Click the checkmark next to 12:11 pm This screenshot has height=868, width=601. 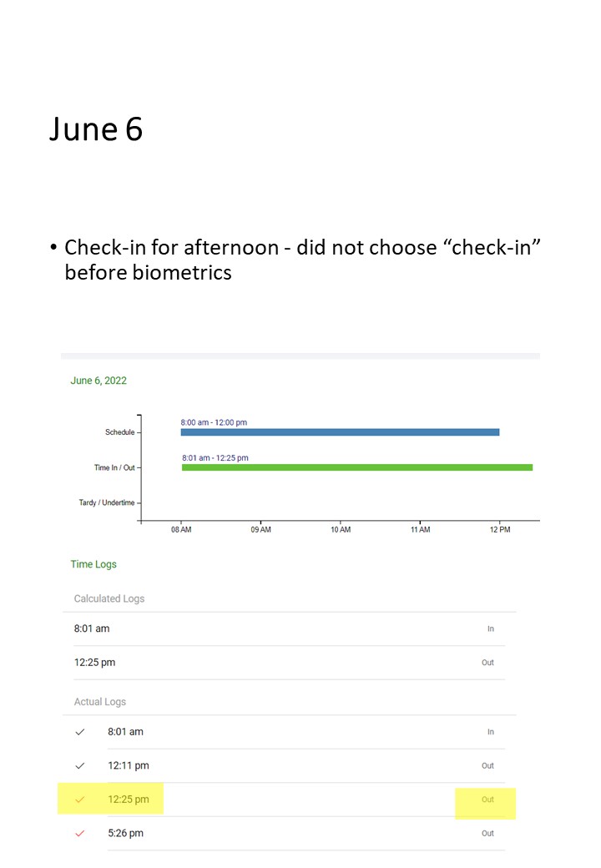tap(80, 765)
